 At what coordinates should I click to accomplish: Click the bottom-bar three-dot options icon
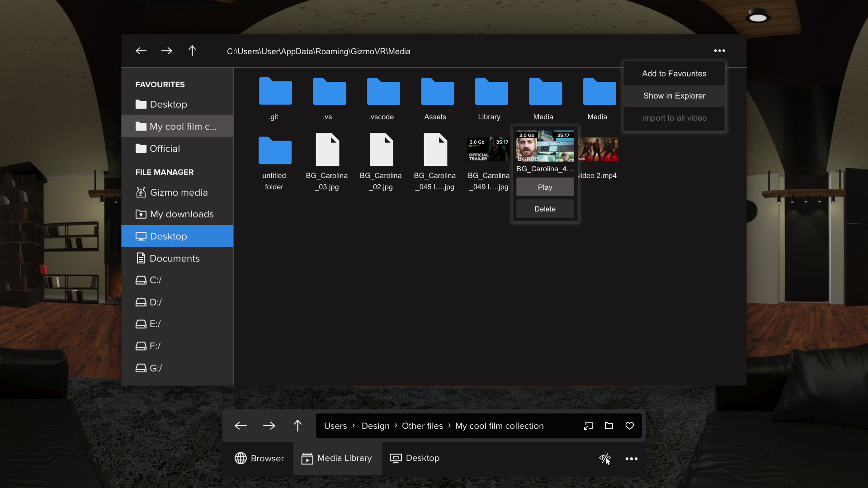[631, 459]
